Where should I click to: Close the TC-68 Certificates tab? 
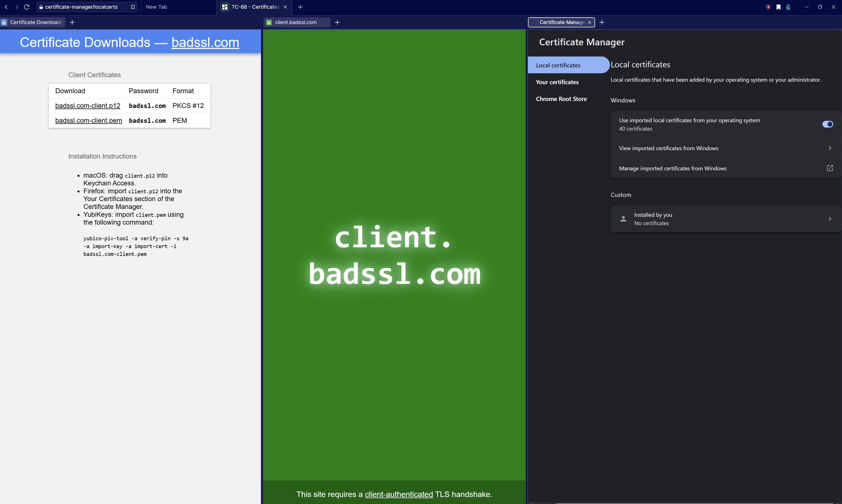[285, 7]
